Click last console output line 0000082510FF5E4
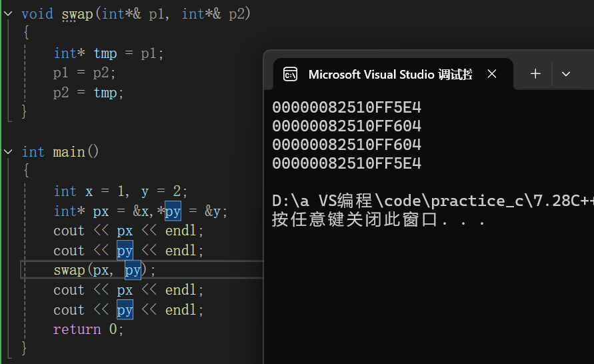The width and height of the screenshot is (594, 364). (347, 163)
